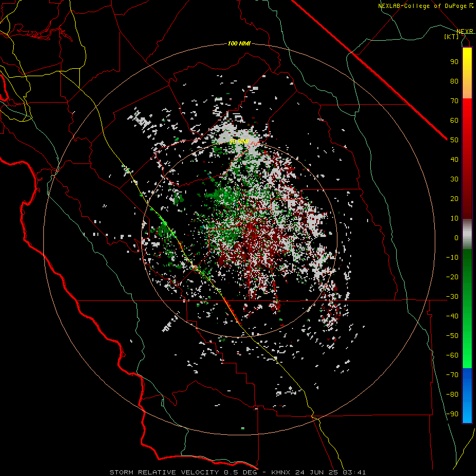The height and width of the screenshot is (476, 476).
Task: Click the -60 value on the velocity scale
Action: (x=452, y=355)
